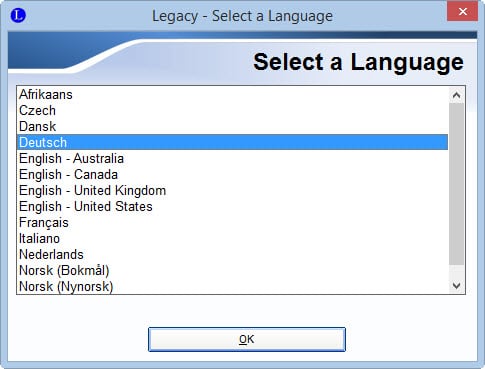Screen dimensions: 485x369
Task: Choose English - United States
Action: click(x=232, y=206)
